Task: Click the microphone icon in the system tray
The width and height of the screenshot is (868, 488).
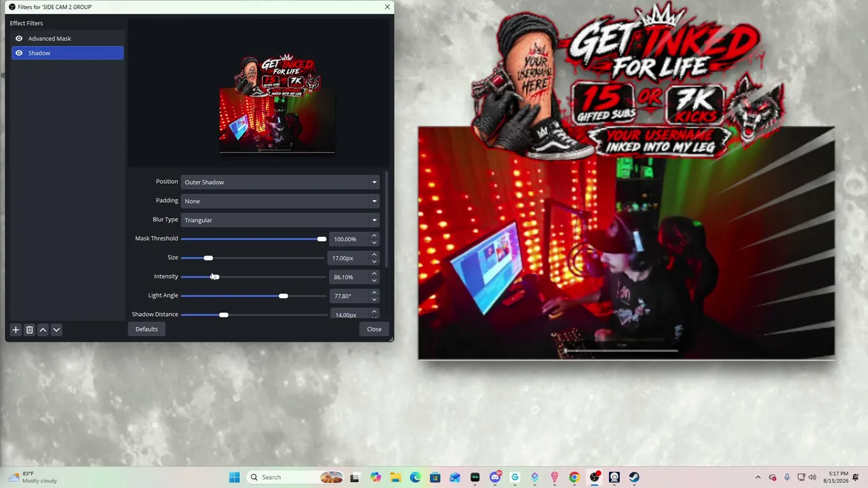Action: click(x=787, y=477)
